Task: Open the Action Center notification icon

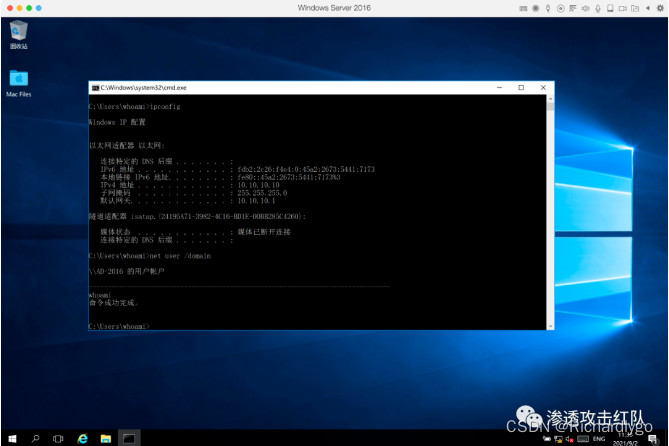Action: pos(652,439)
